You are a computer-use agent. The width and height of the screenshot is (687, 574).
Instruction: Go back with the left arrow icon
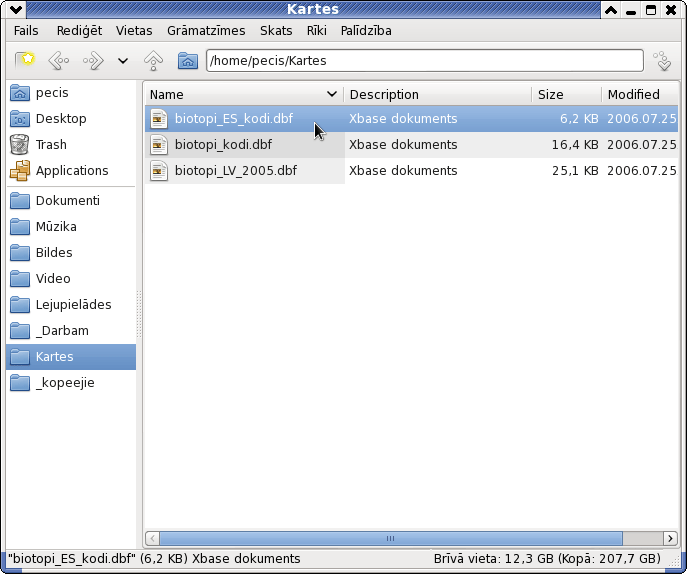59,60
